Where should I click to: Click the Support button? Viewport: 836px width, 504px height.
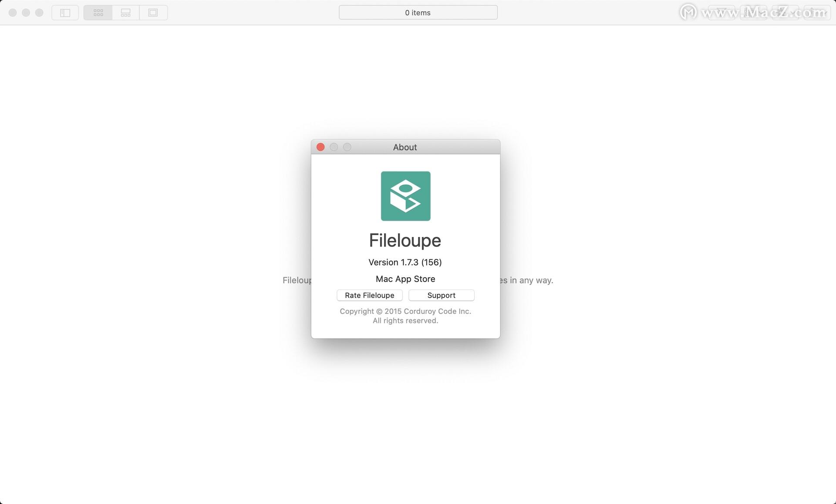tap(441, 294)
